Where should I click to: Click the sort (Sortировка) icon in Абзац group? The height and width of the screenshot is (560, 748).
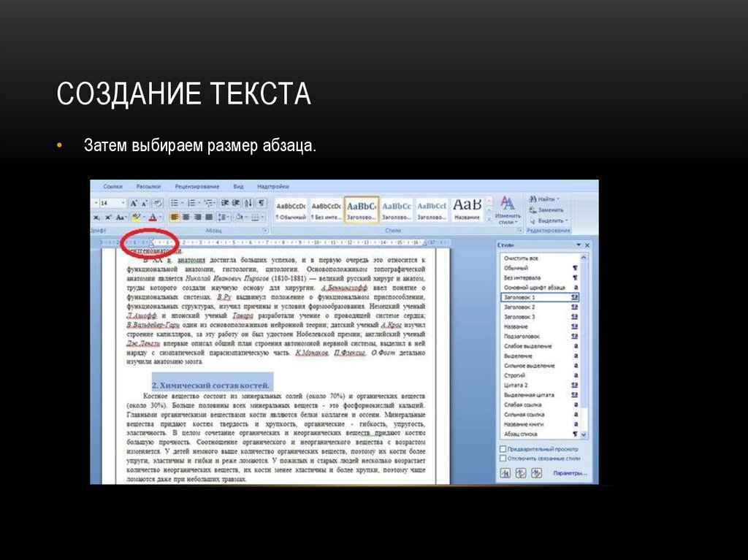[249, 202]
